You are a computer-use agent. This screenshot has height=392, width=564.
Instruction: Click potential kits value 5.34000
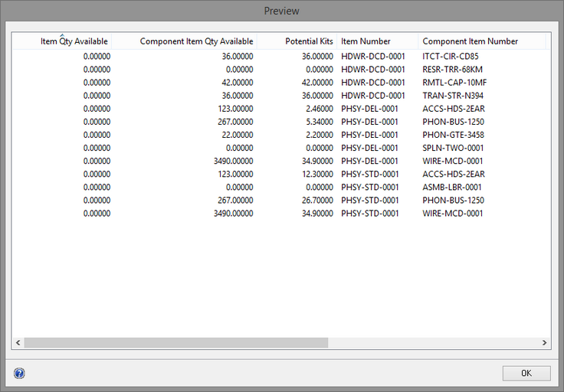320,122
